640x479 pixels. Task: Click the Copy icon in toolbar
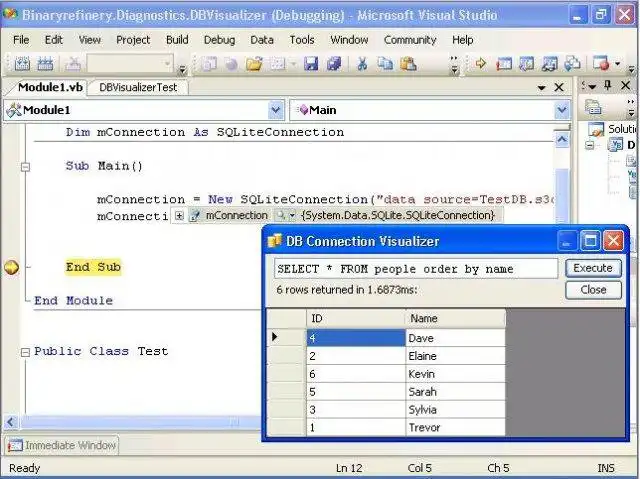(x=385, y=64)
